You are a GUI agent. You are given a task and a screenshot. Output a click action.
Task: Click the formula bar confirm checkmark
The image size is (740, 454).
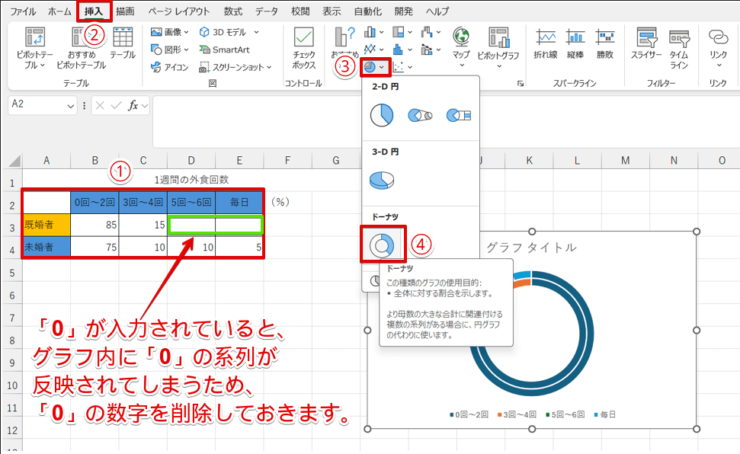pyautogui.click(x=116, y=106)
